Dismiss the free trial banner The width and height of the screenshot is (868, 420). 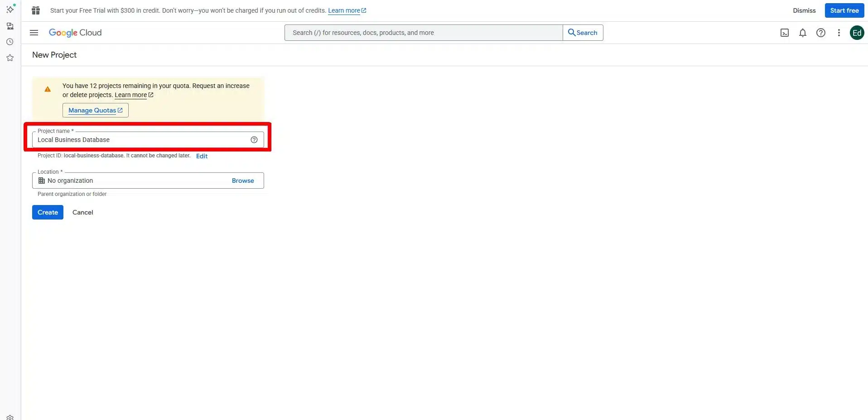tap(804, 10)
